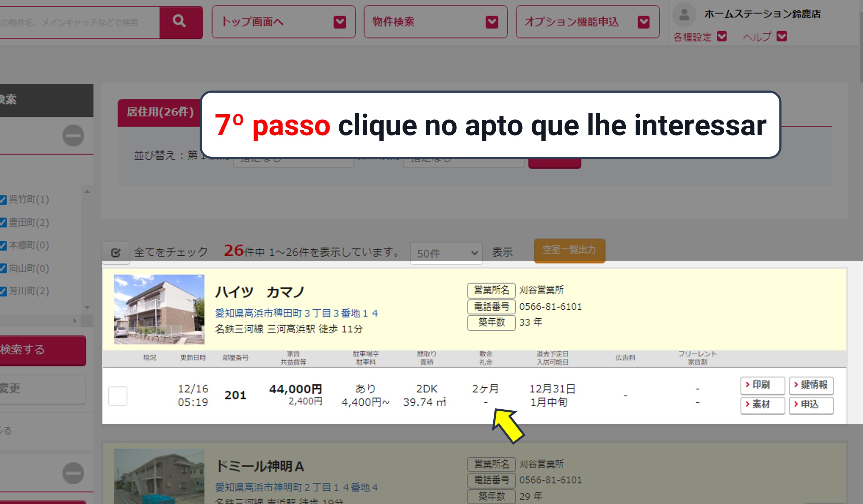Screen dimensions: 863x504
Task: Collapse section with lower minus circle icon
Action: tap(73, 473)
